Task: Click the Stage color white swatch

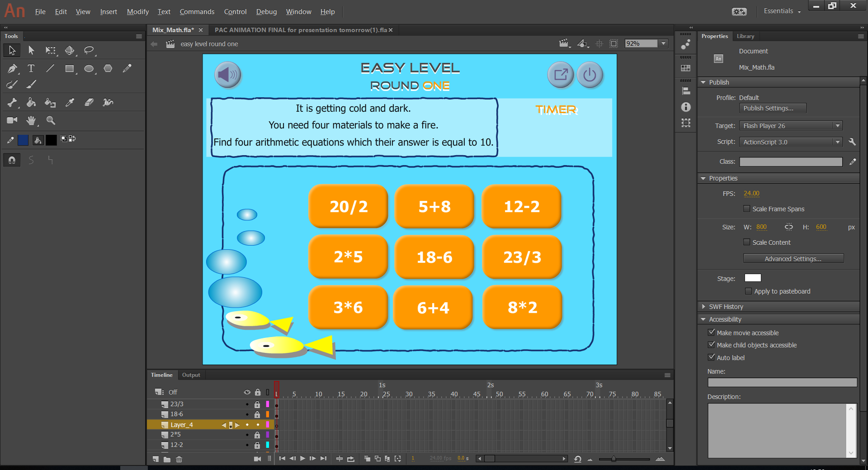Action: (753, 278)
